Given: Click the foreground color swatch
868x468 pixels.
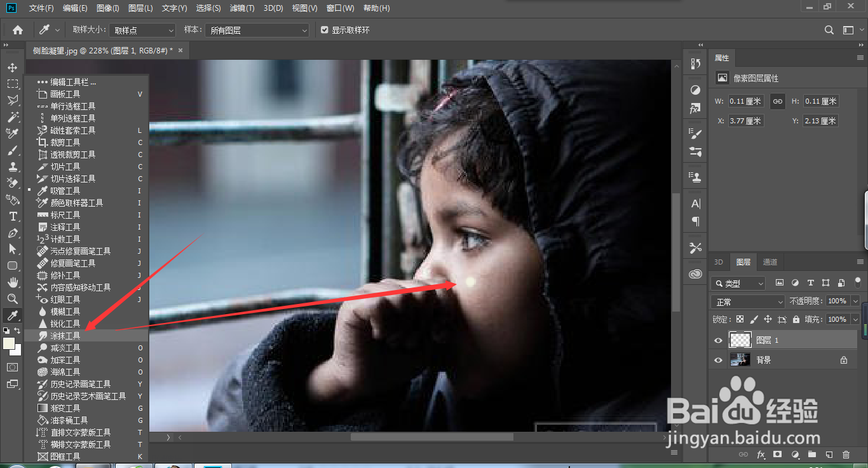Looking at the screenshot, I should tap(9, 343).
